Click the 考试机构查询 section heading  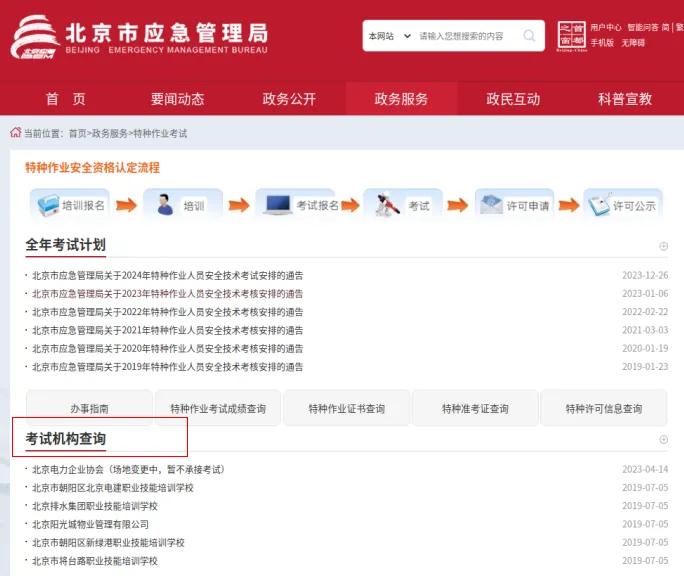(x=65, y=439)
